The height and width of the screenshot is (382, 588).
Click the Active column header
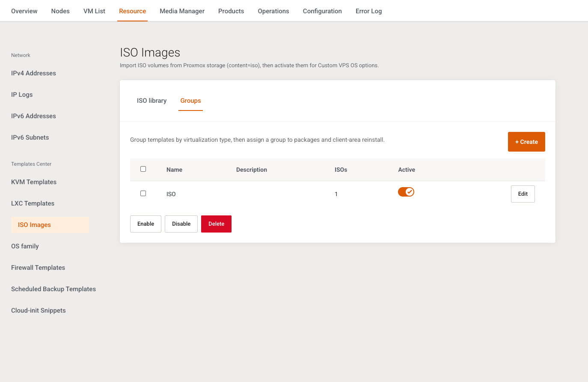pos(407,170)
